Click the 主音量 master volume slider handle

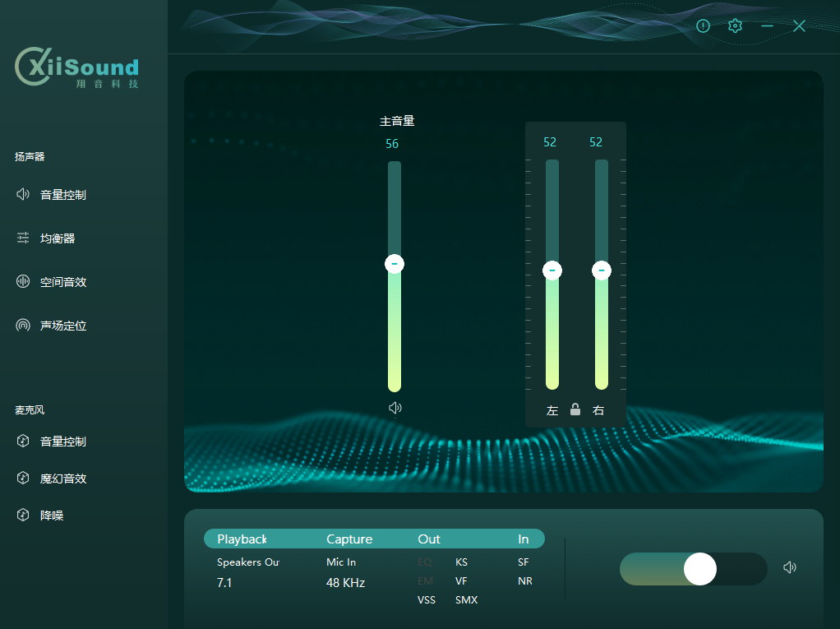395,264
